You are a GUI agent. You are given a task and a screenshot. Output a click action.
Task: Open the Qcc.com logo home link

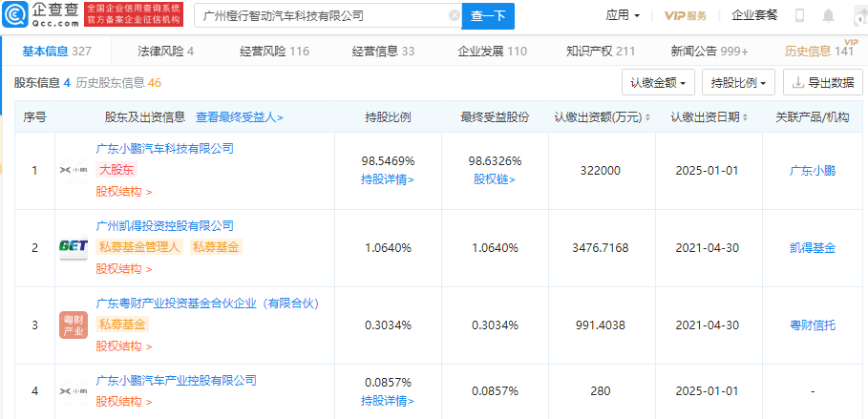tap(41, 15)
